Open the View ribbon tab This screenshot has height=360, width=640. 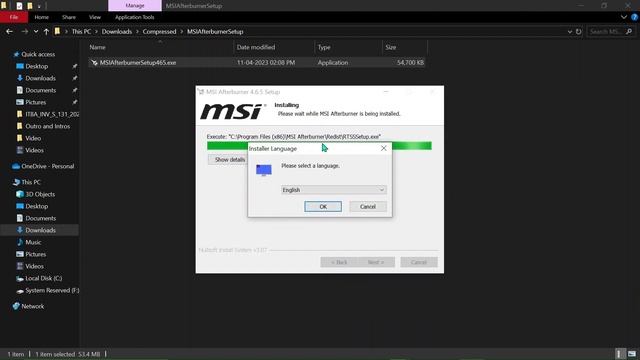coord(95,17)
